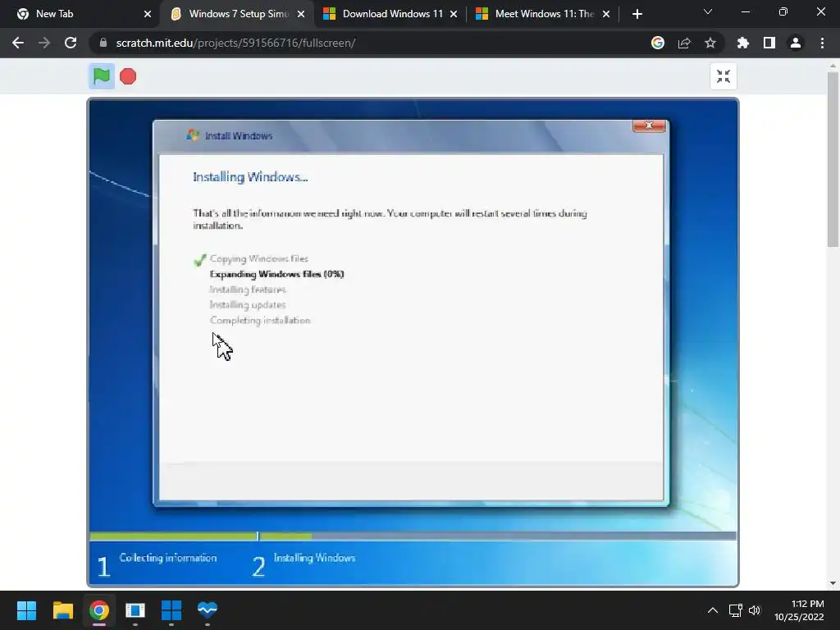Click the setup progress bar at bottom
Screen dimensions: 840x630
(413, 536)
